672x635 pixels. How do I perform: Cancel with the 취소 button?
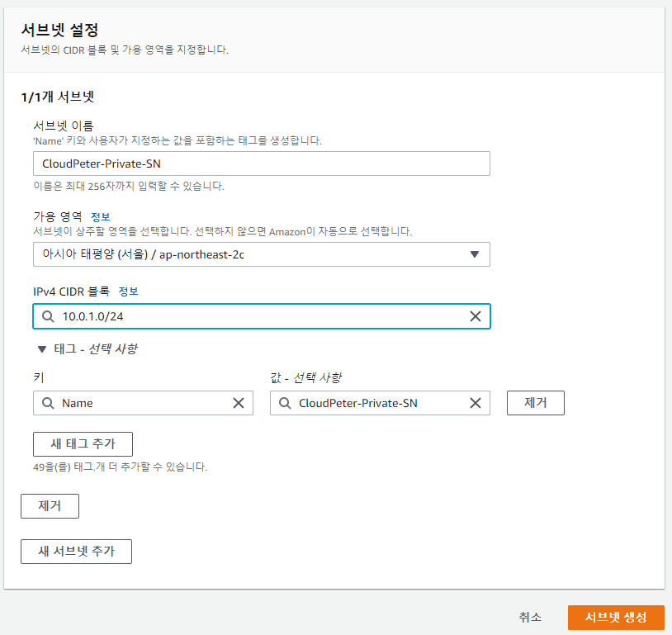click(x=530, y=617)
